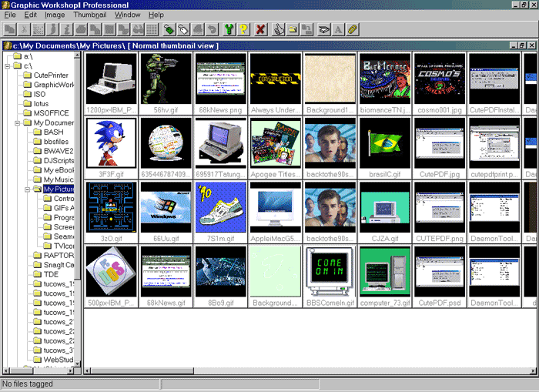Click the white tag icon
The width and height of the screenshot is (539, 392).
183,29
